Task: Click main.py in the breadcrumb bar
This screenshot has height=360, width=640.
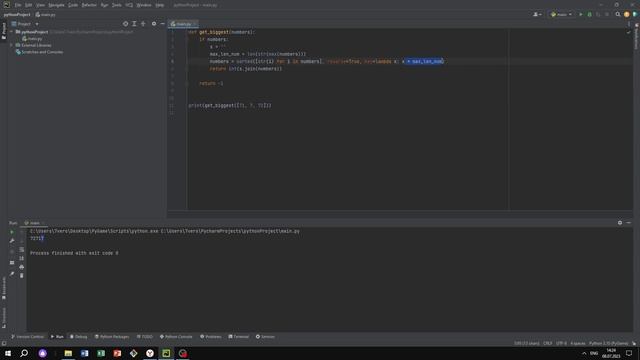Action: [45, 15]
